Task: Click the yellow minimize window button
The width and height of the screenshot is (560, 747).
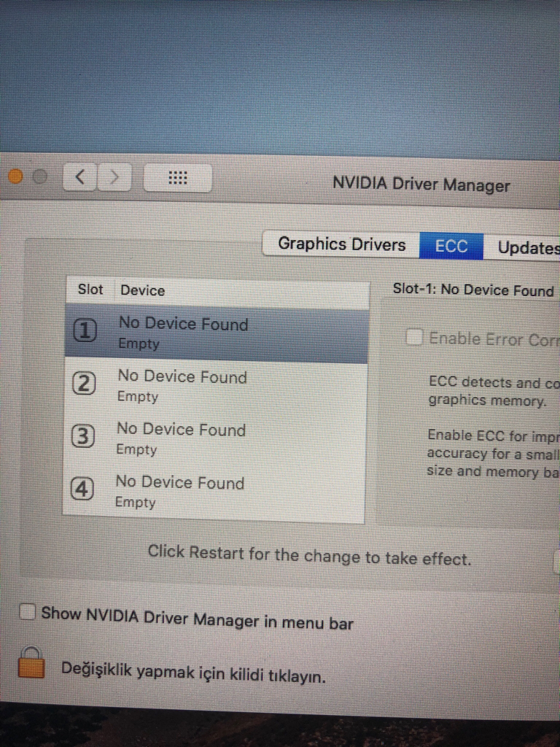Action: click(15, 176)
